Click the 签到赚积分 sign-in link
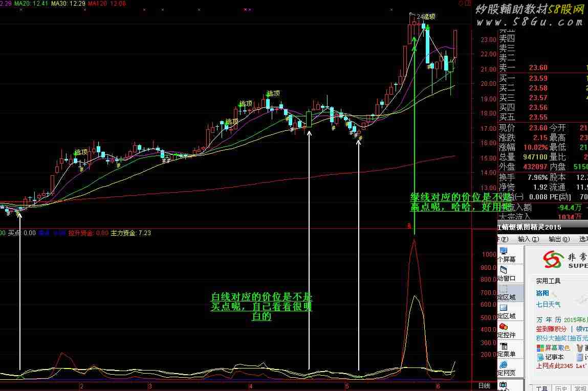Screen dimensions: 588x391 [x=551, y=329]
